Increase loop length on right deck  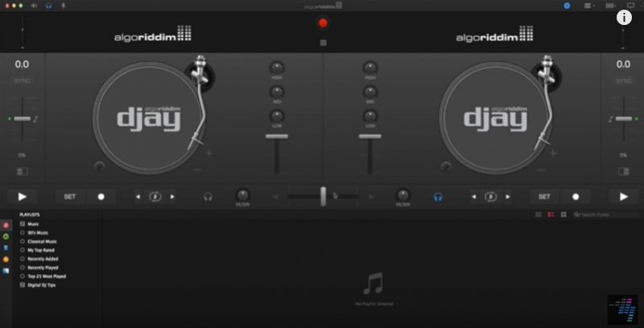[508, 197]
